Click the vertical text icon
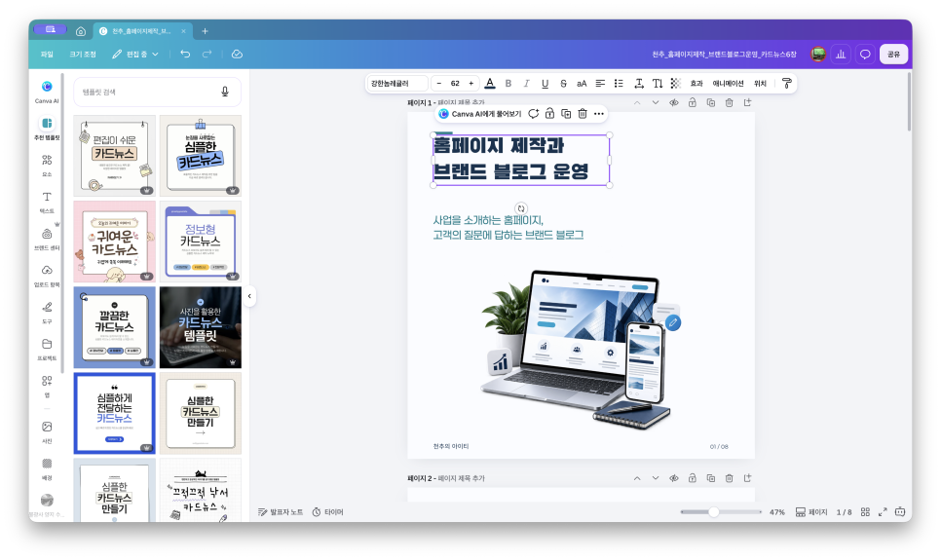 point(658,84)
